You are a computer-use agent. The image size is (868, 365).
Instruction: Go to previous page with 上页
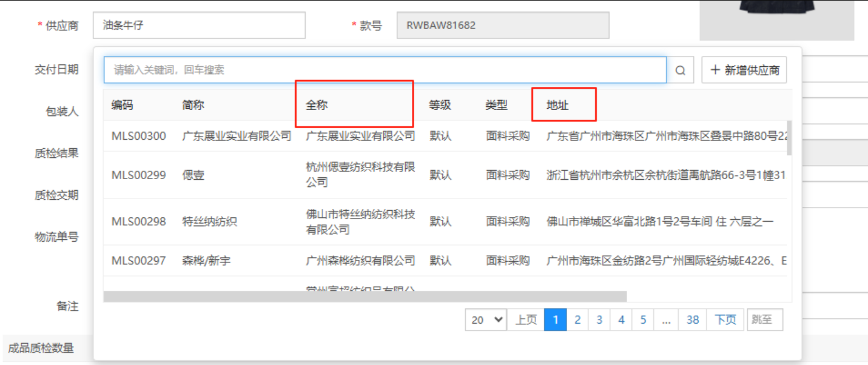click(x=526, y=319)
